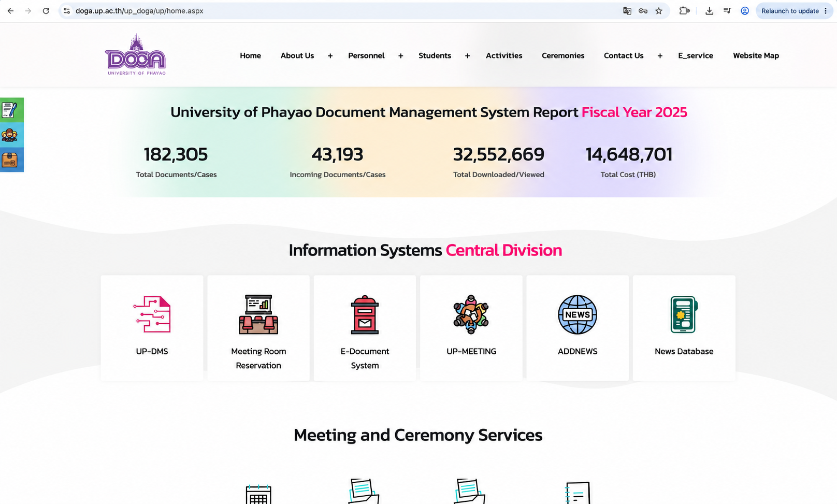Click the News Database label
Viewport: 837px width, 504px height.
point(684,351)
